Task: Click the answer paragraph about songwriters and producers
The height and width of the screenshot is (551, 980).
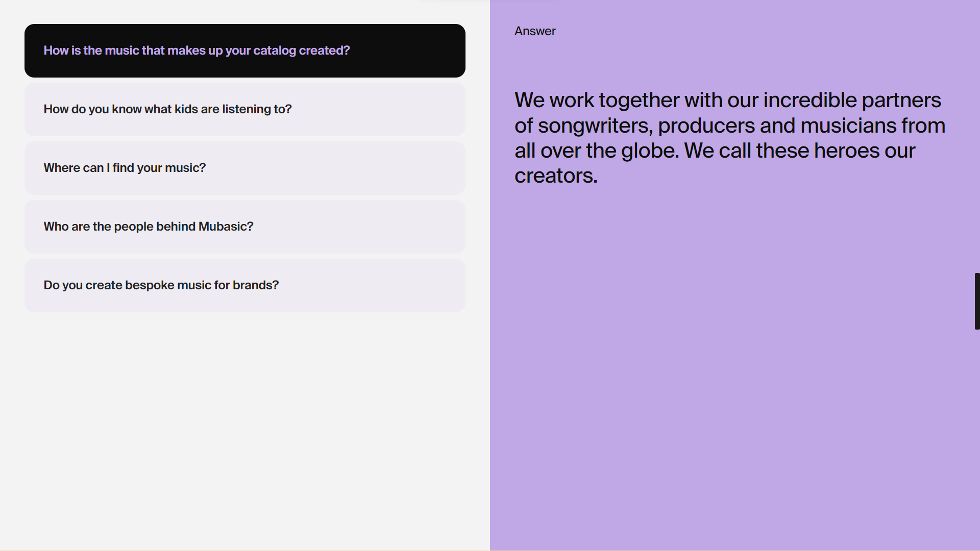Action: pyautogui.click(x=730, y=138)
